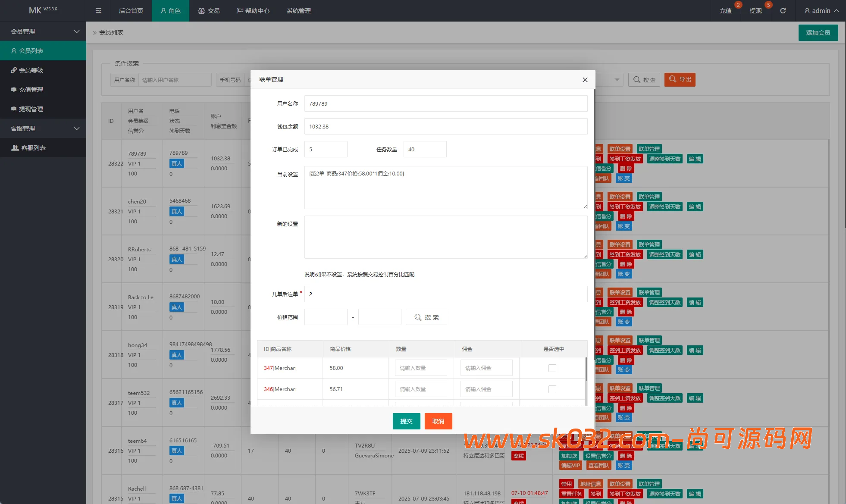Switch to 交易 top menu

pos(209,11)
